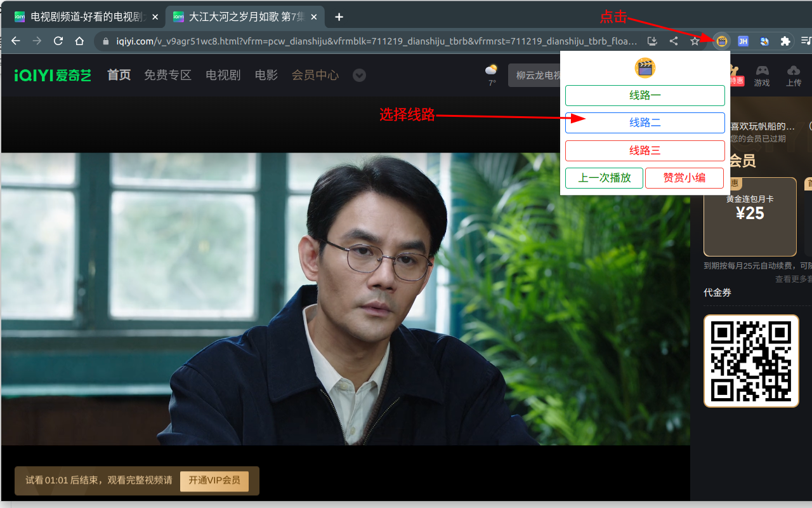
Task: Click the iQIYI 爱奇艺 logo
Action: tap(53, 74)
